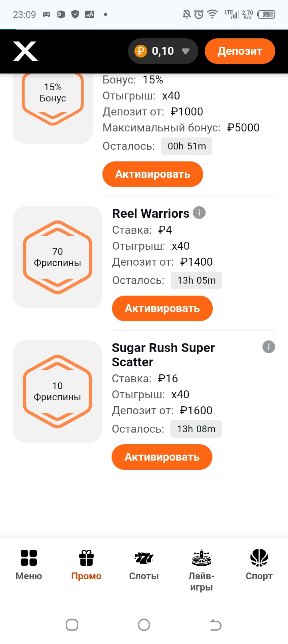288x644 pixels.
Task: Open info icon for Sugar Rush Super Scatter
Action: [x=269, y=347]
